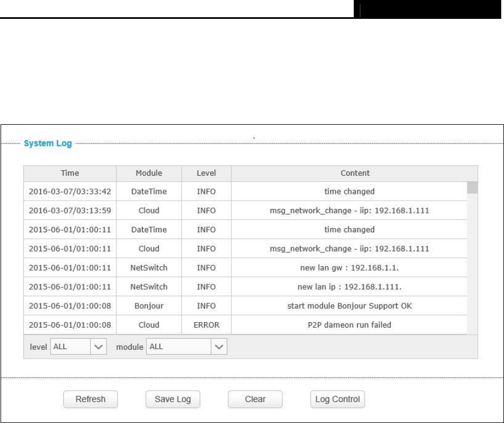504x423 pixels.
Task: Open the module filter dropdown
Action: pos(186,346)
